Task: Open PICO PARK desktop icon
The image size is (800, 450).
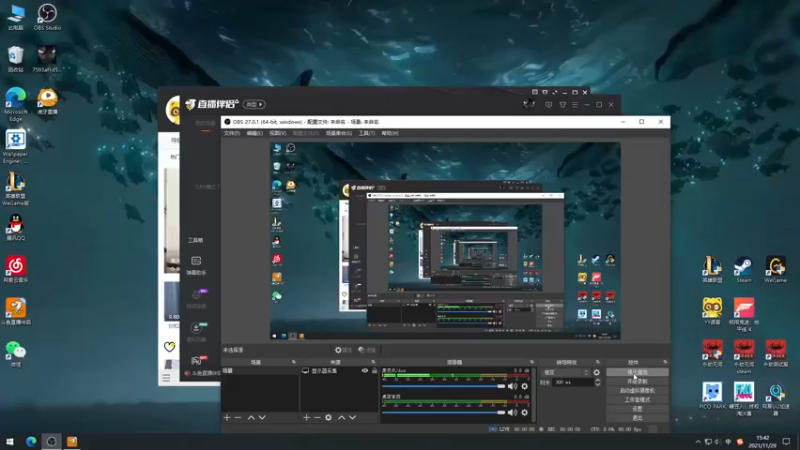Action: 712,396
